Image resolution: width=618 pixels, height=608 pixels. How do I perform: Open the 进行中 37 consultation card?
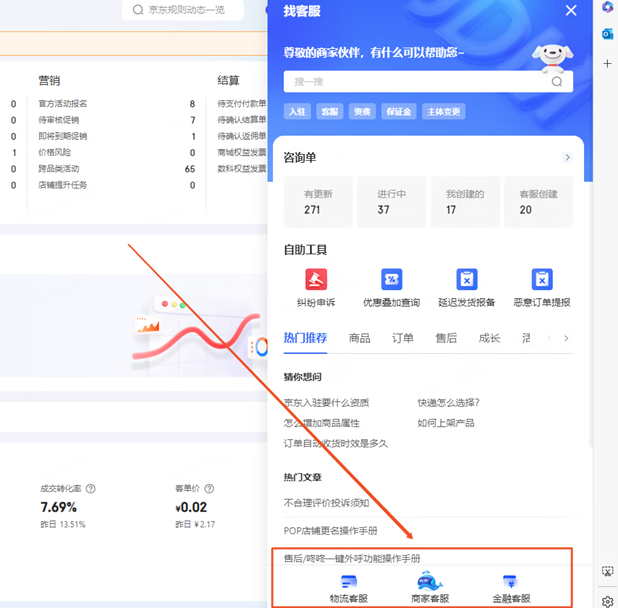point(391,202)
